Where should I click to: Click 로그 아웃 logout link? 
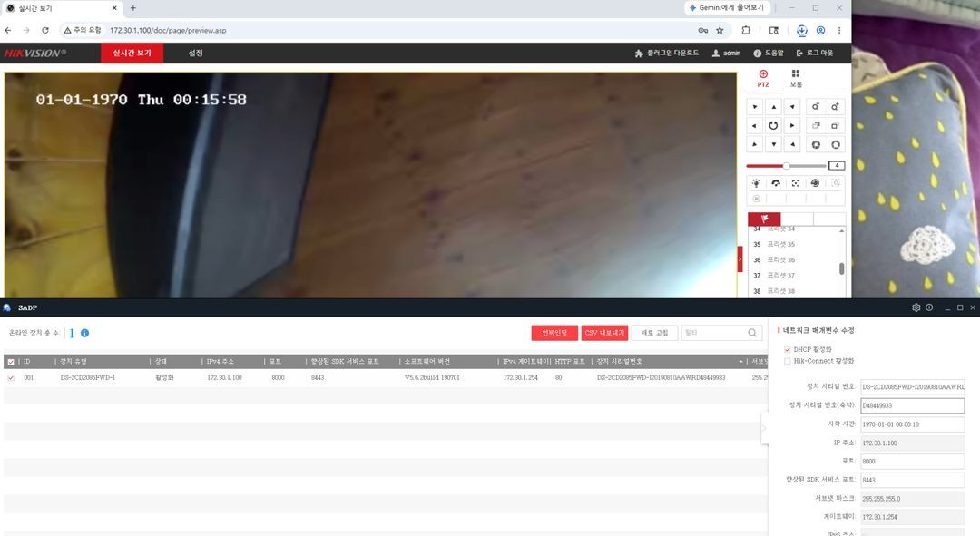[x=814, y=54]
